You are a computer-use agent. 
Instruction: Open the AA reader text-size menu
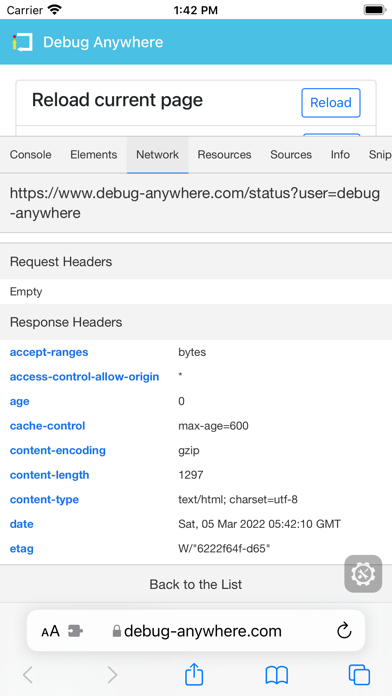point(50,631)
